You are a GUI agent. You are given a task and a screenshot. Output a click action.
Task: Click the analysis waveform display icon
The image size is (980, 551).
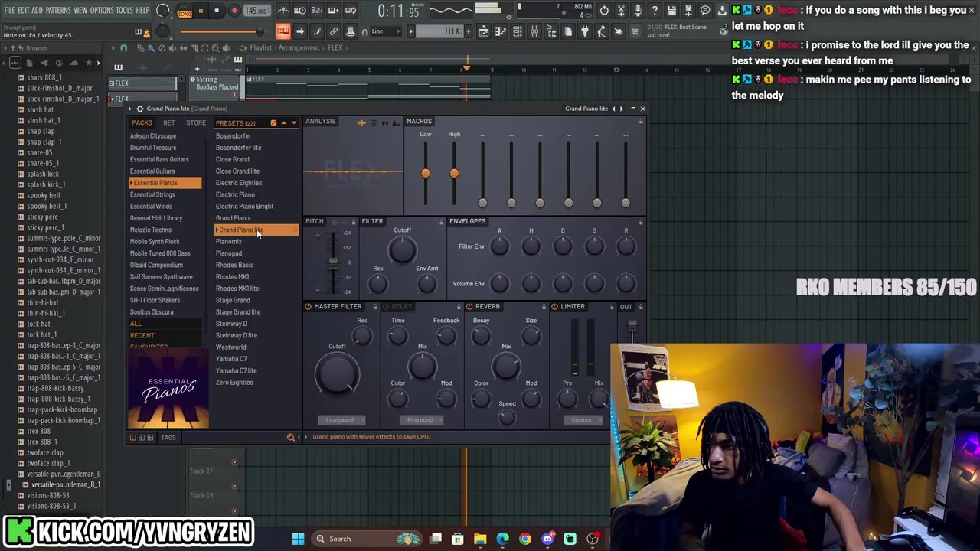pyautogui.click(x=361, y=122)
